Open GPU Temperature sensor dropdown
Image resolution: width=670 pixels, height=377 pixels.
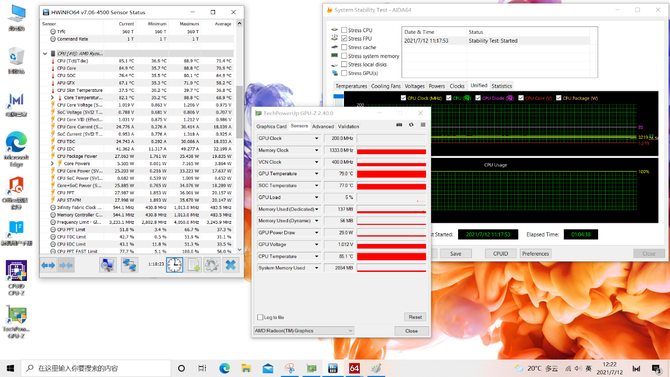click(x=317, y=174)
